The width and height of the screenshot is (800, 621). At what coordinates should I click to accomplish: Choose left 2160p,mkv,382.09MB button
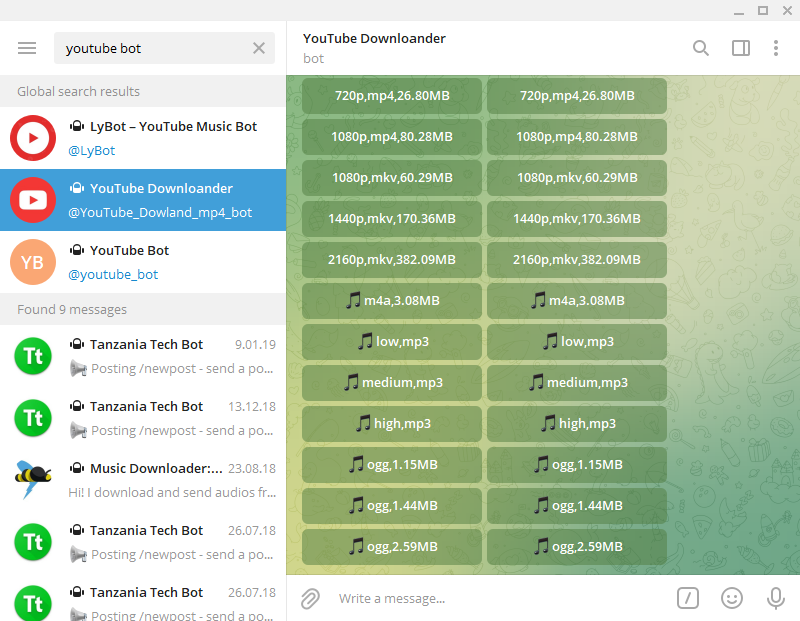click(392, 259)
